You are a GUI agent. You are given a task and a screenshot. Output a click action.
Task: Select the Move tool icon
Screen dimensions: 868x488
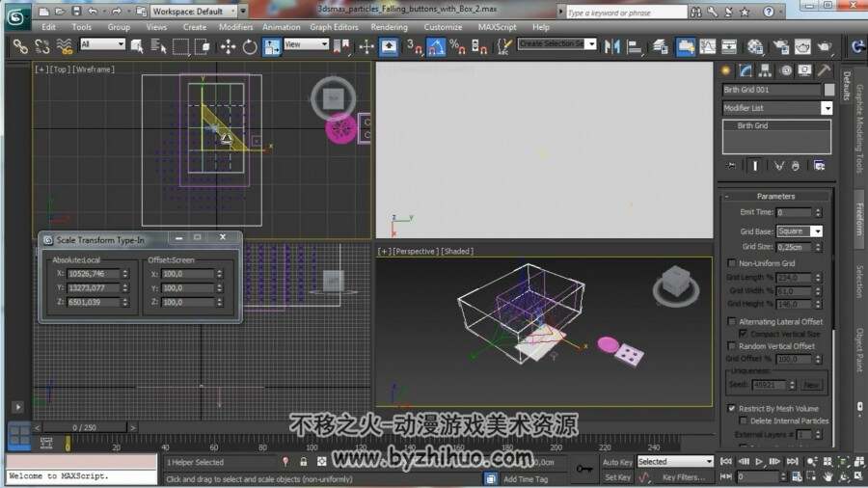pyautogui.click(x=228, y=46)
